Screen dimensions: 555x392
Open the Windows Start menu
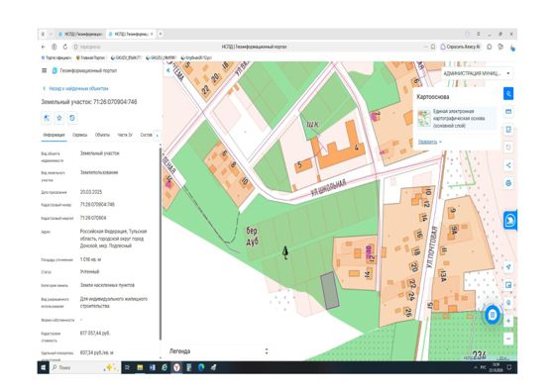[44, 368]
